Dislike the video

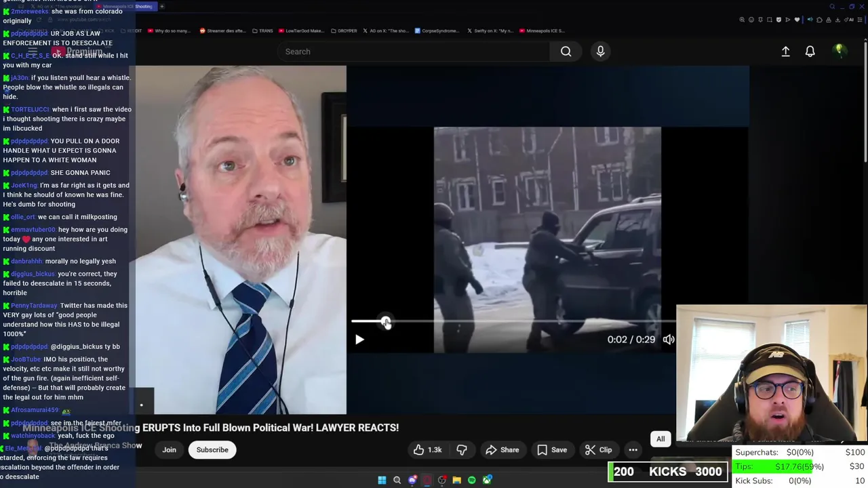462,449
